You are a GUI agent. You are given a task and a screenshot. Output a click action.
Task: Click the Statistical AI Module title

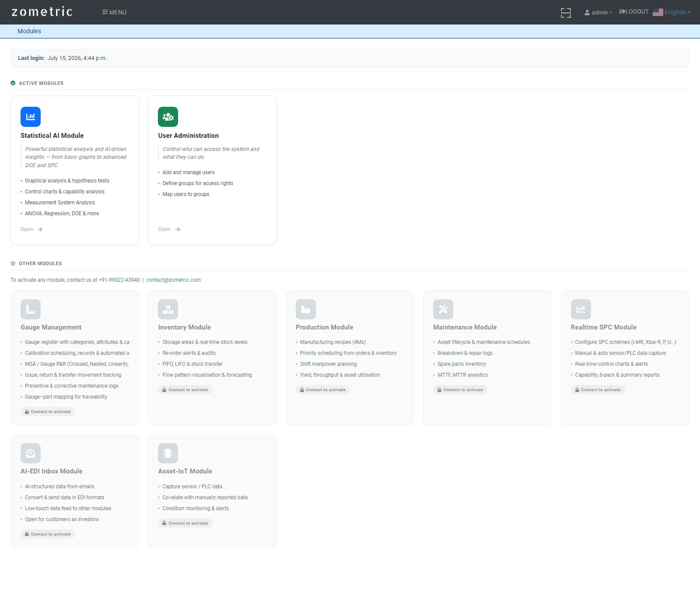(52, 136)
